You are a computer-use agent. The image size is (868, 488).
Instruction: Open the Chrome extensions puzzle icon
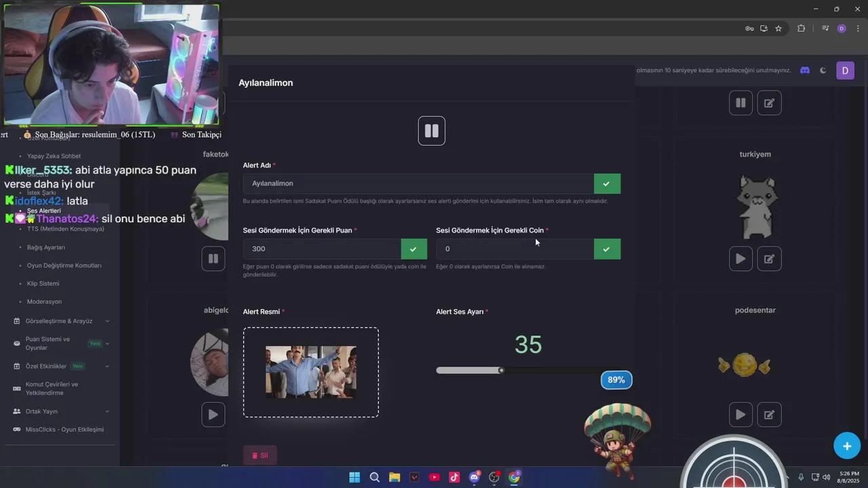tap(801, 28)
